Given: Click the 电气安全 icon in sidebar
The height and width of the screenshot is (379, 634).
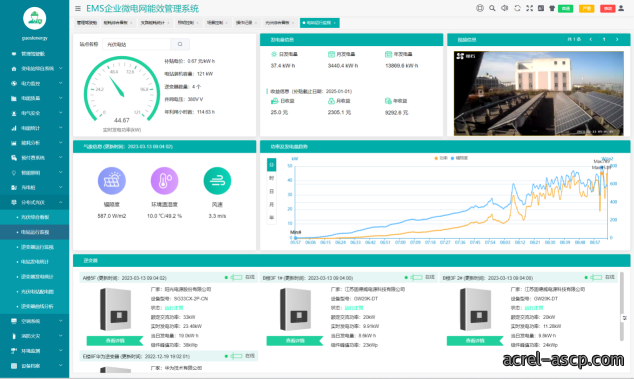Looking at the screenshot, I should pos(14,113).
